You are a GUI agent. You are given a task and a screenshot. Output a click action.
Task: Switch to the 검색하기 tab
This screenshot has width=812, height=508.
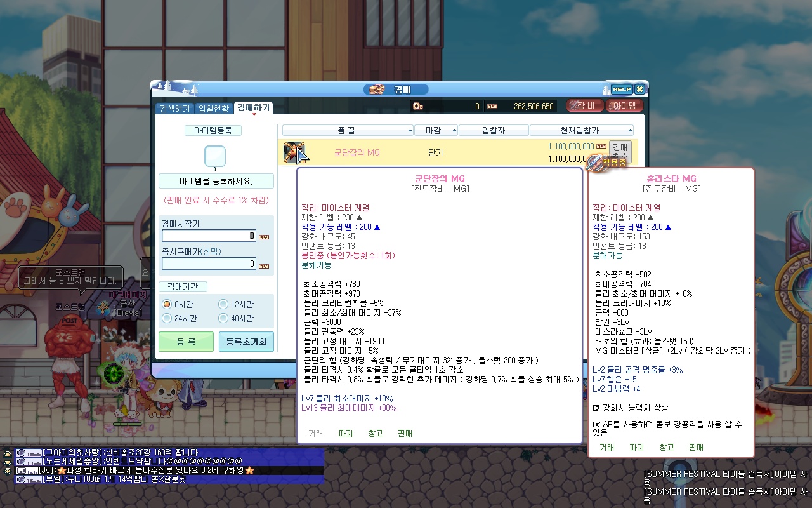174,109
